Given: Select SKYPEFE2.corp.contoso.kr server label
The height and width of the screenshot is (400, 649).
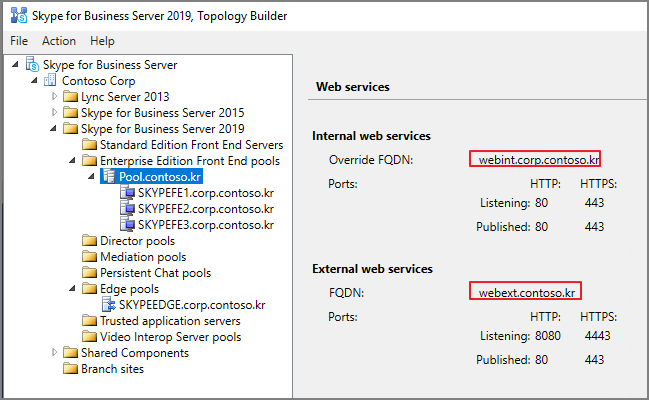Looking at the screenshot, I should click(x=206, y=209).
